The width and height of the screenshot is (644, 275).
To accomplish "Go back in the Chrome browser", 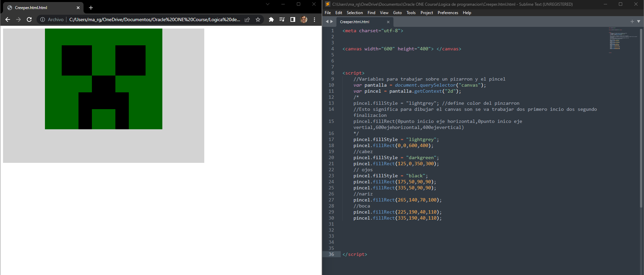I will pos(8,19).
